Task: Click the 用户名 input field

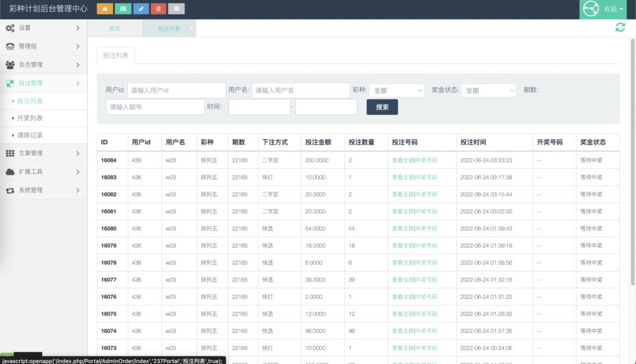Action: 301,90
